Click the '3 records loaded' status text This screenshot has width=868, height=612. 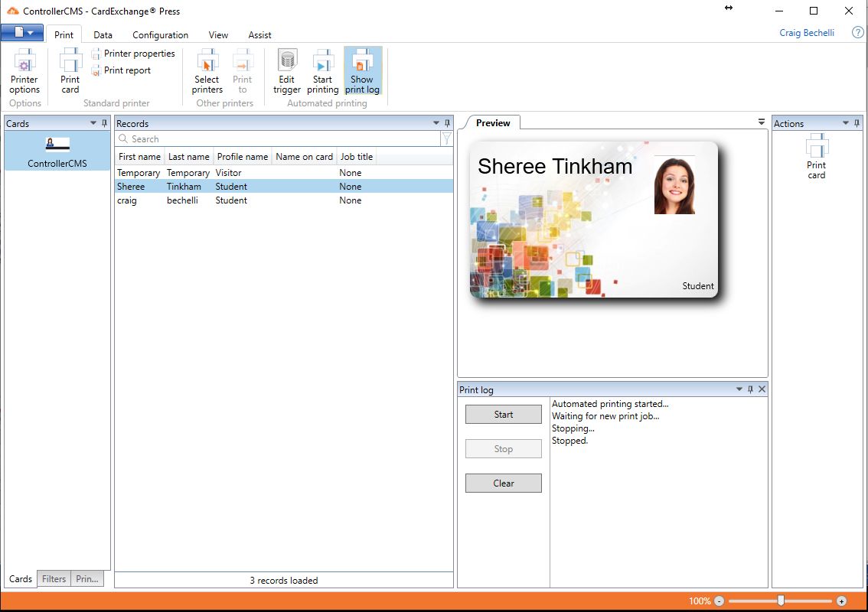click(x=284, y=581)
